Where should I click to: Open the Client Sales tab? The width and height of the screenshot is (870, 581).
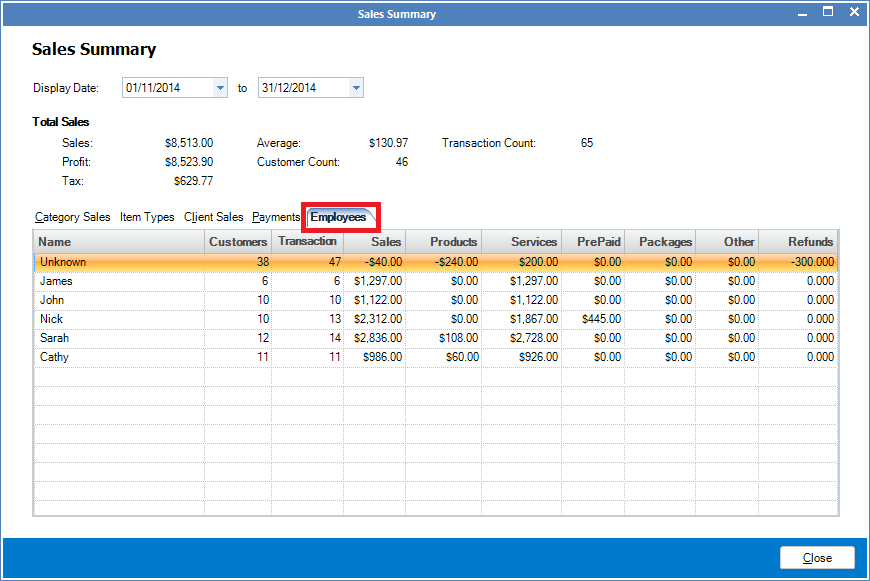[213, 217]
